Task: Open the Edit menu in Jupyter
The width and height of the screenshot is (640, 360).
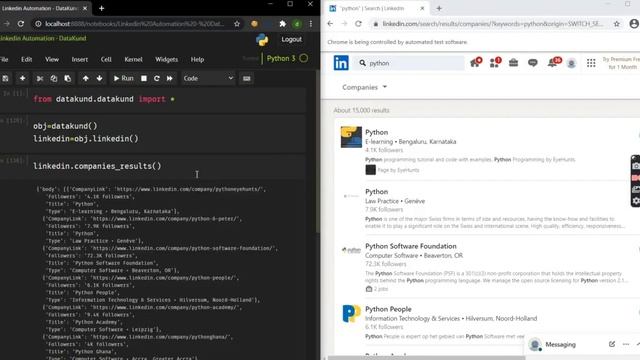Action: (27, 60)
